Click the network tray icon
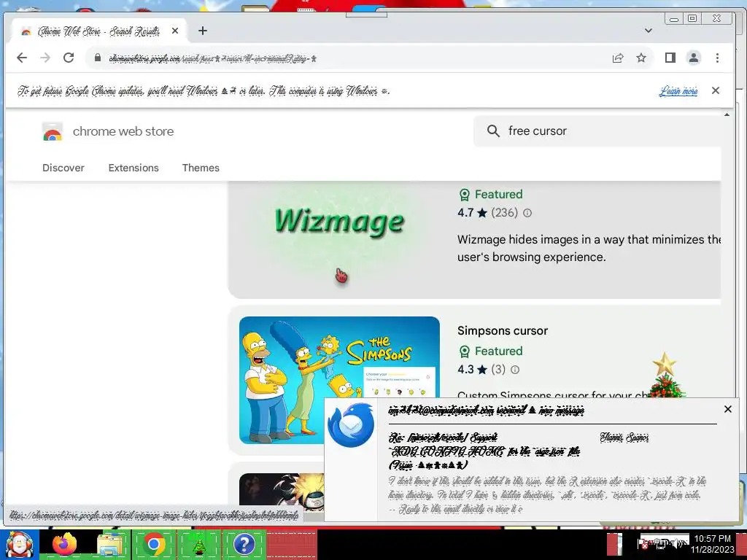The width and height of the screenshot is (747, 560). point(661,543)
